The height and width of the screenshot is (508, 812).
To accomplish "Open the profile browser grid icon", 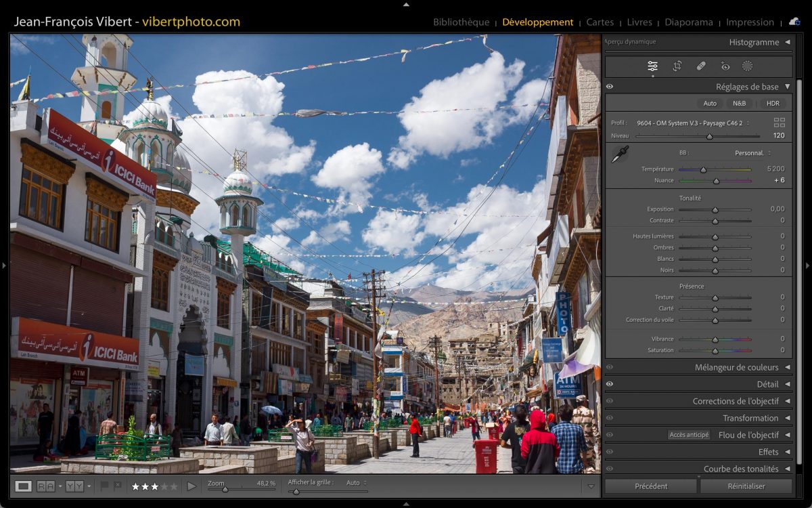I will [780, 123].
